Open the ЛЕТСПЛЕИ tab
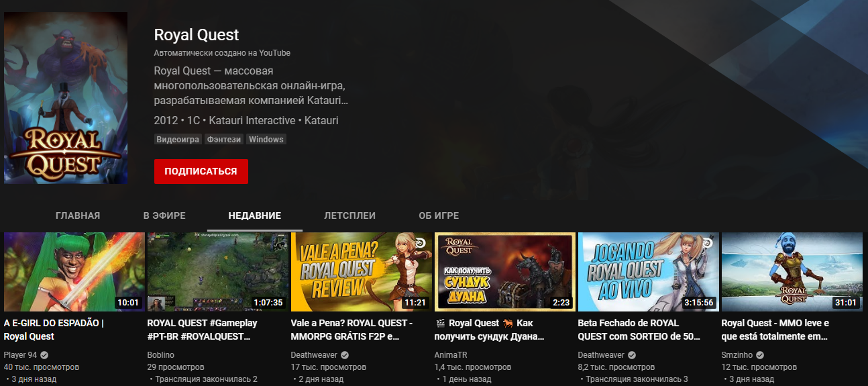The width and height of the screenshot is (868, 386). pyautogui.click(x=349, y=215)
